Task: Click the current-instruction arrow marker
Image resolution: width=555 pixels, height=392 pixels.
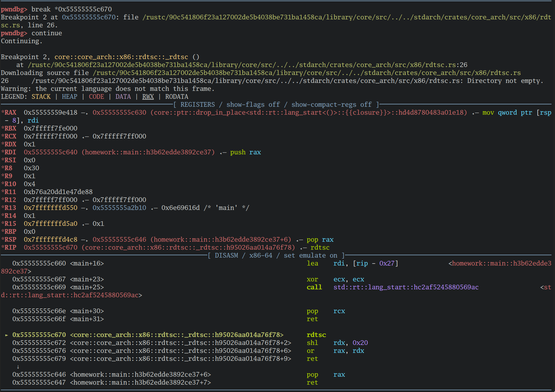Action: point(6,335)
